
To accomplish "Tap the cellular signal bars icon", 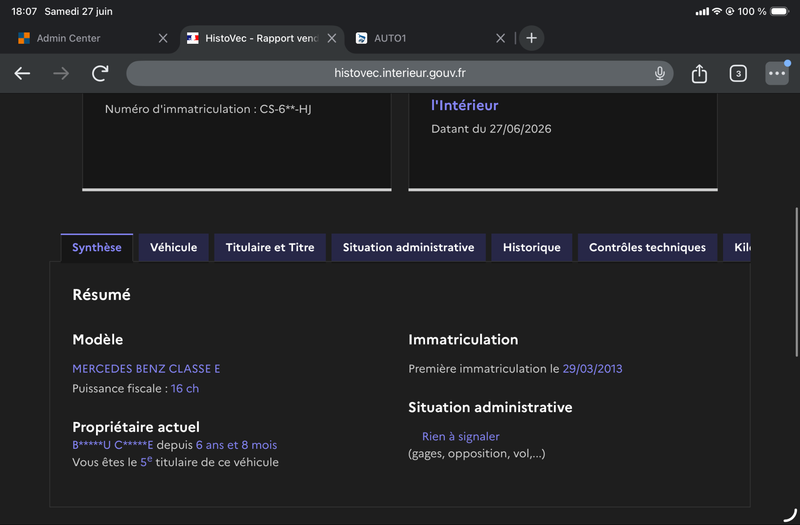I will click(x=702, y=11).
